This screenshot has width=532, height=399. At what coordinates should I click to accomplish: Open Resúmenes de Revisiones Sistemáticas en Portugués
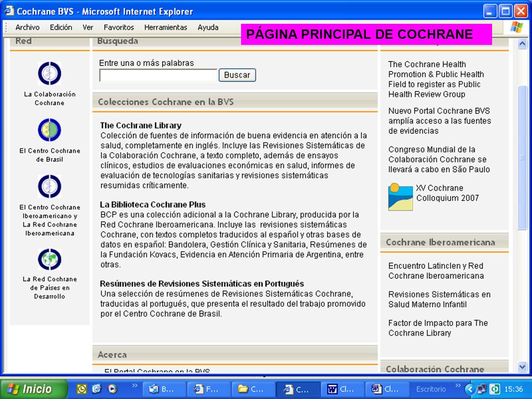tap(202, 284)
